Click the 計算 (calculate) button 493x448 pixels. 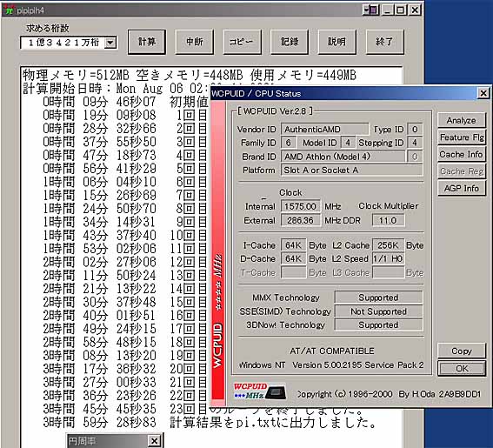point(147,42)
